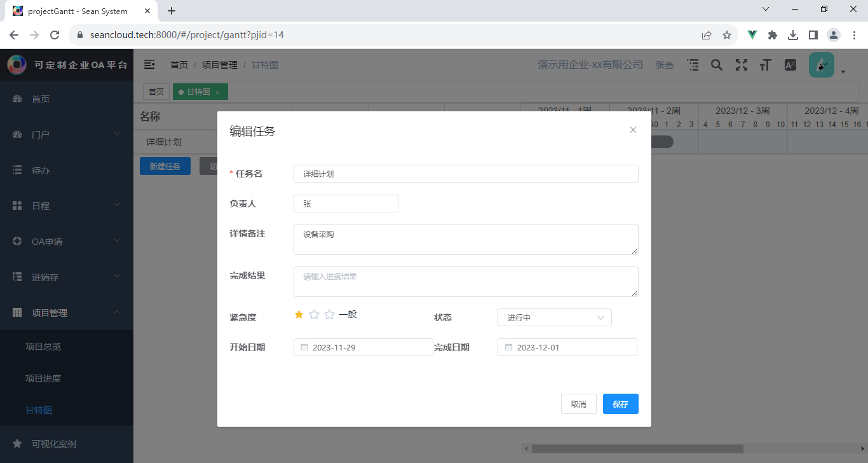Set urgency to two stars
This screenshot has width=868, height=463.
pos(314,314)
